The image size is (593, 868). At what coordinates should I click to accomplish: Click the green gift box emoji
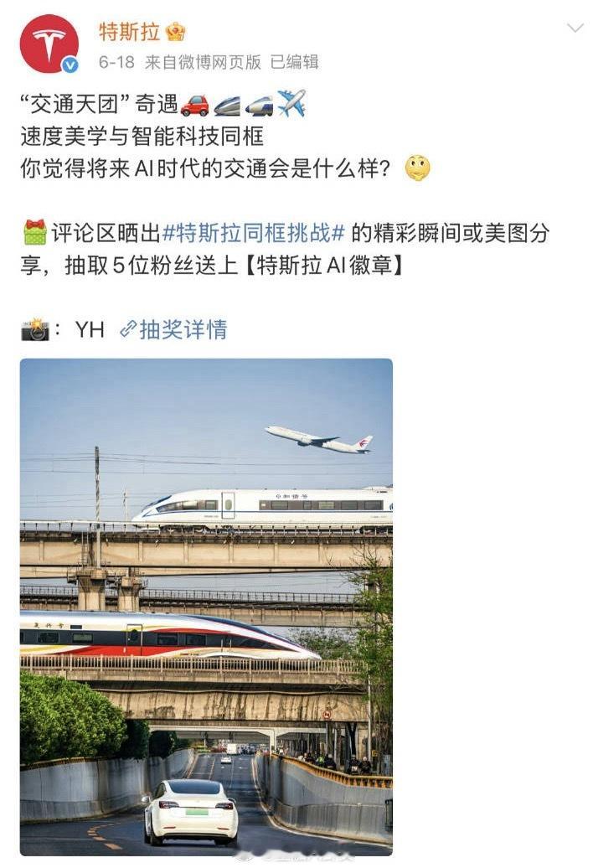(35, 233)
